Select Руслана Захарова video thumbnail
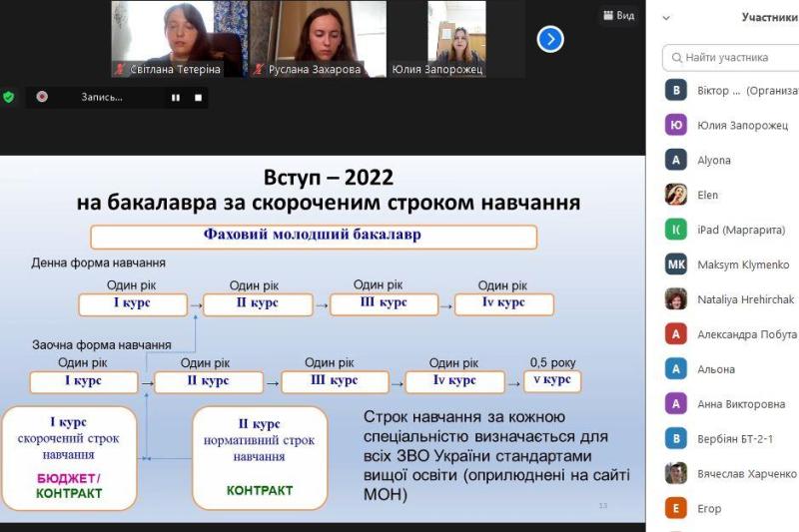 (318, 39)
